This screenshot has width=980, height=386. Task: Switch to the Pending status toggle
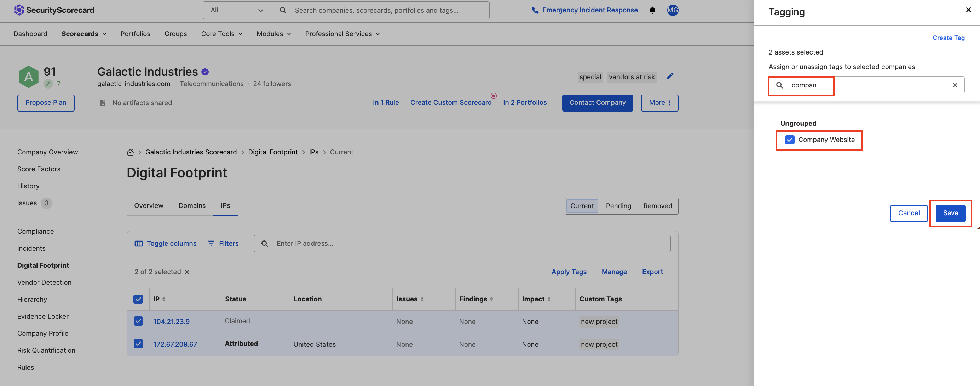coord(618,206)
